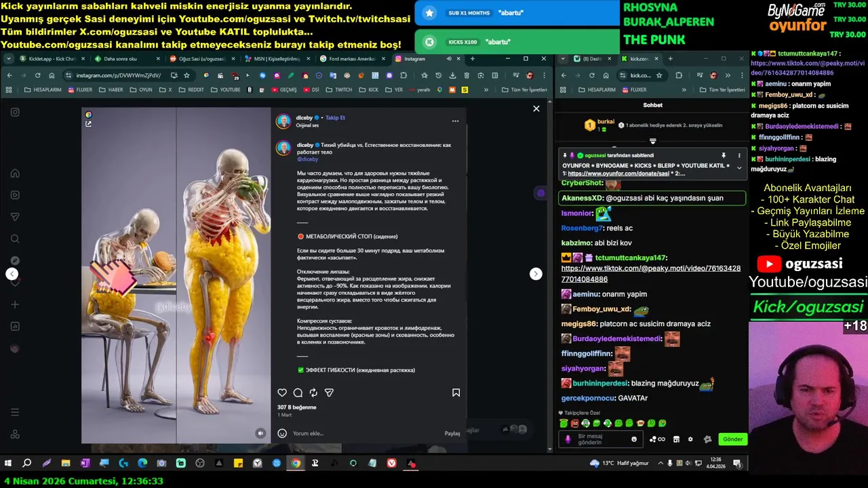This screenshot has height=488, width=868.
Task: Switch to the (8) Dashboard tab in Kick window
Action: pyautogui.click(x=588, y=59)
